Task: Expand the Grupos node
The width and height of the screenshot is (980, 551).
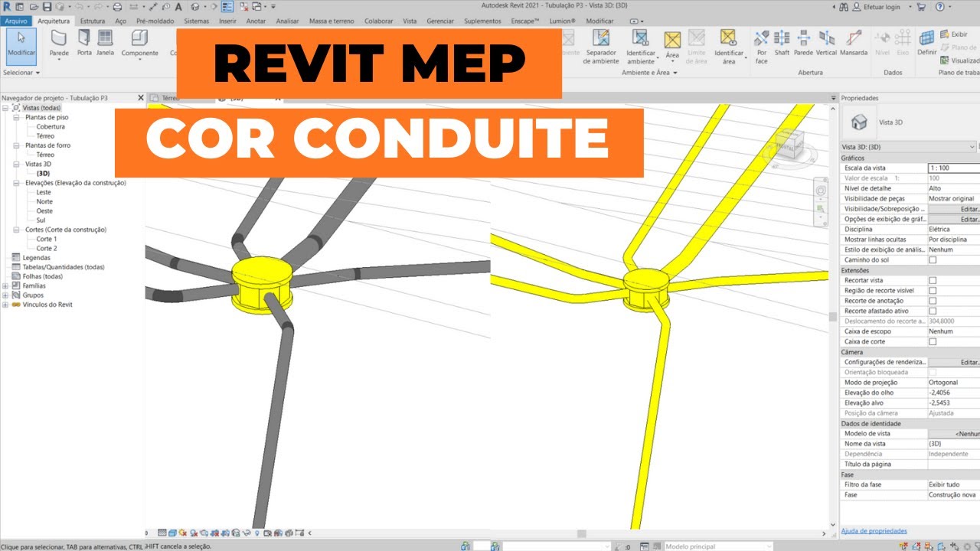Action: coord(6,295)
